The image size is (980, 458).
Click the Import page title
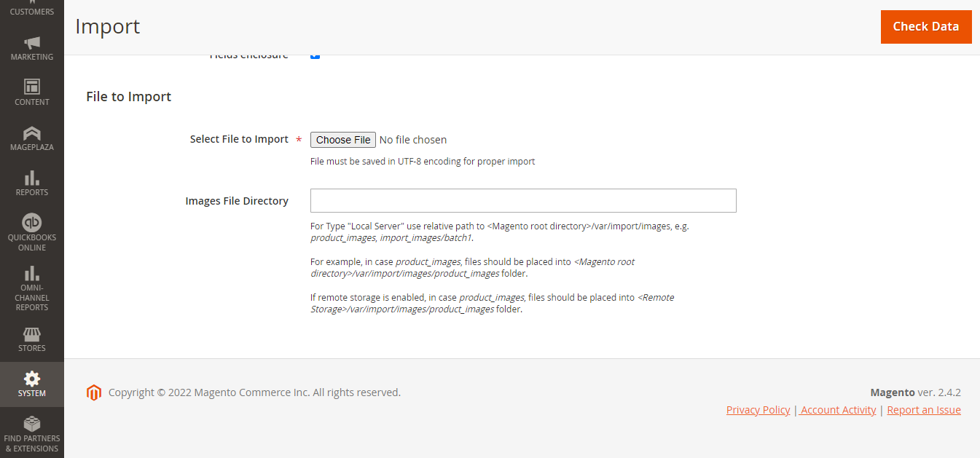pyautogui.click(x=107, y=26)
